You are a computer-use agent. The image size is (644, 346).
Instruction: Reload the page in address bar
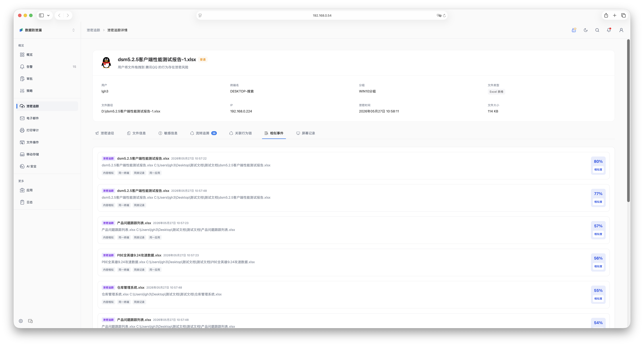coord(444,16)
